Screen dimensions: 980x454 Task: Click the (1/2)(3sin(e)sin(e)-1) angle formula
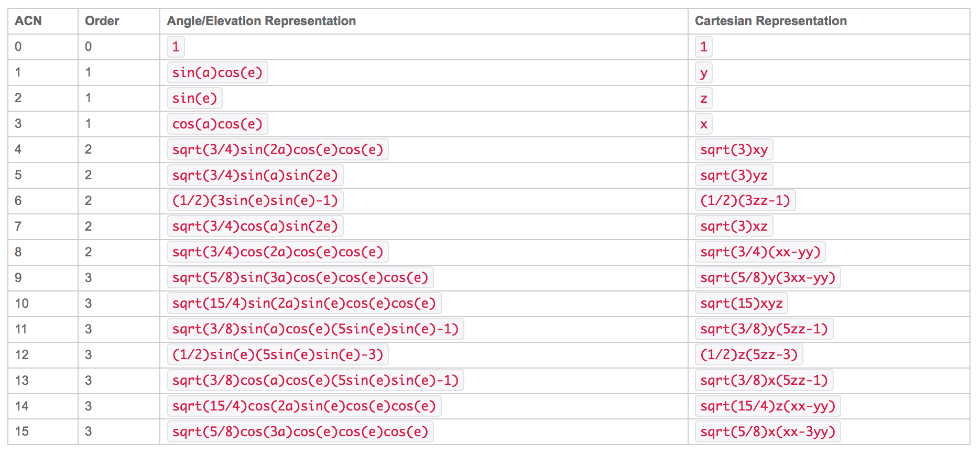pyautogui.click(x=255, y=200)
